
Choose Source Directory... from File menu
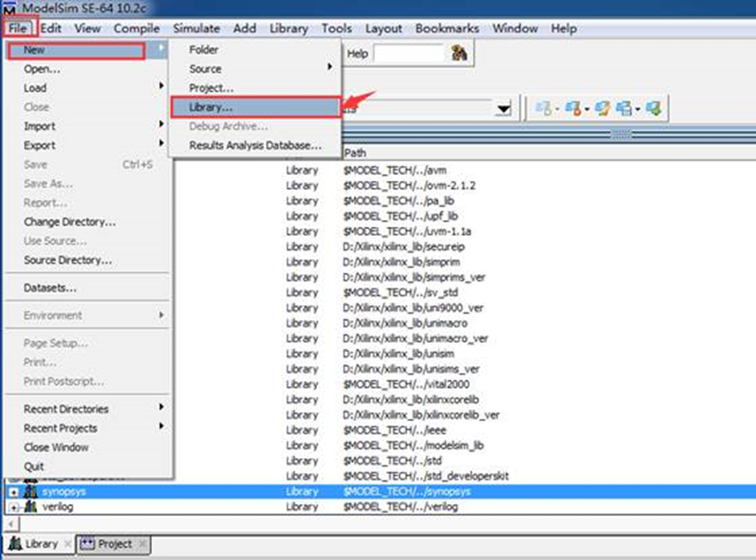[87, 259]
